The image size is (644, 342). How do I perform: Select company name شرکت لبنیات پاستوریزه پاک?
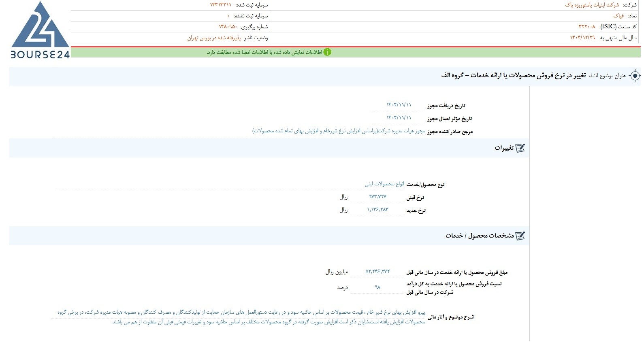[592, 5]
